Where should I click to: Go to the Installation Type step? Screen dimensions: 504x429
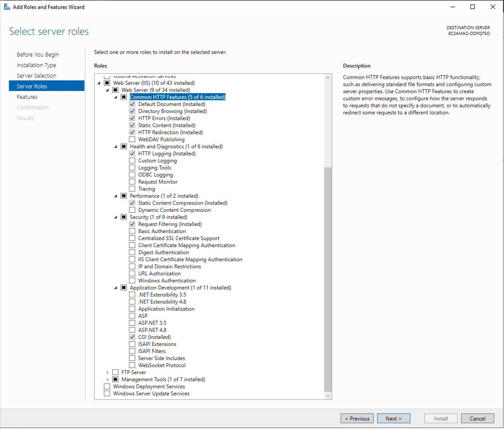(x=37, y=65)
